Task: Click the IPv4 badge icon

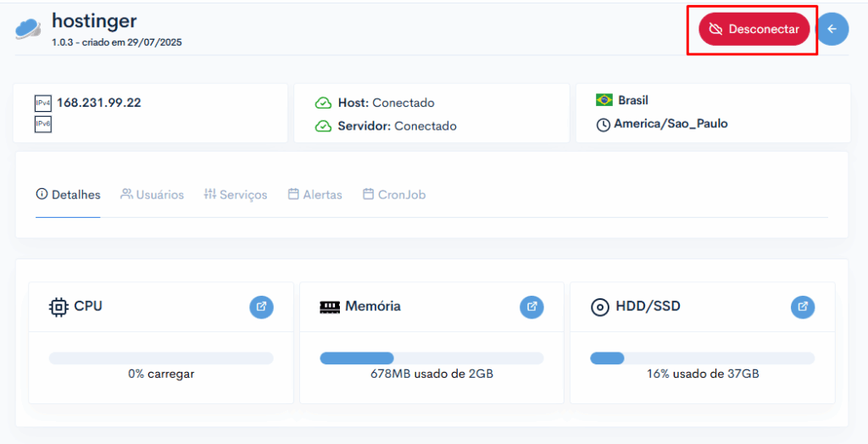Action: click(43, 103)
